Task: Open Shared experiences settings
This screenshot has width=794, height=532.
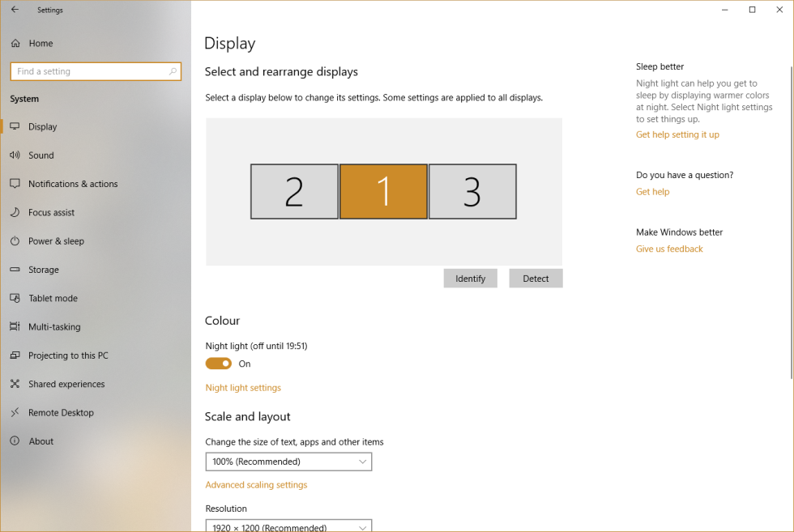Action: pyautogui.click(x=66, y=383)
